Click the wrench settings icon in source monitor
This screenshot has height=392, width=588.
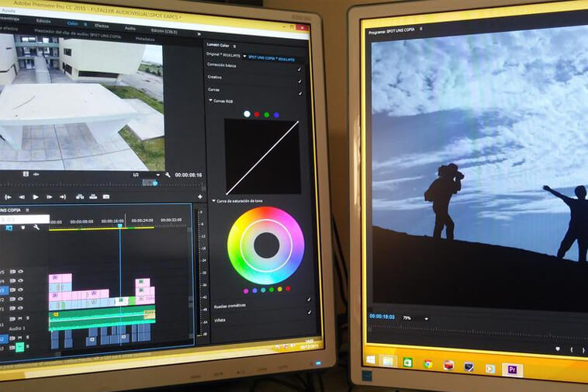point(168,175)
